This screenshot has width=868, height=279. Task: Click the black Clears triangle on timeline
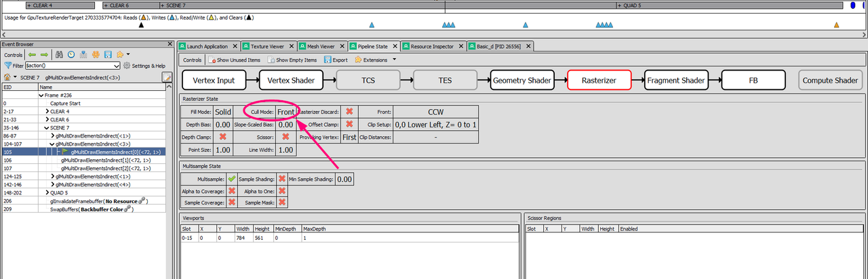tap(141, 25)
